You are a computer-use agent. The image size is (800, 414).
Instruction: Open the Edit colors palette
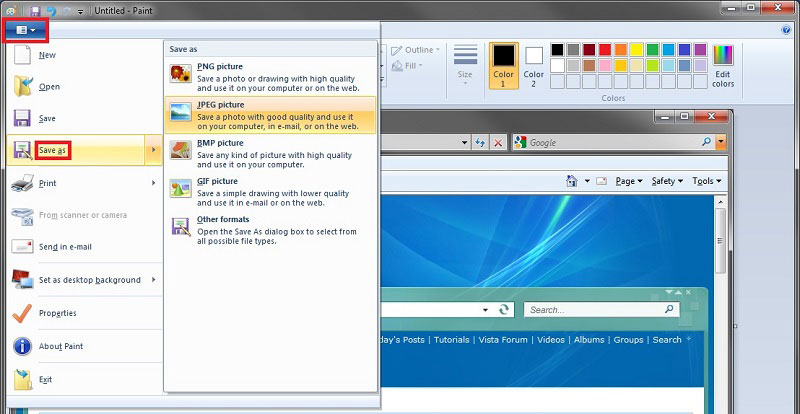(x=722, y=66)
